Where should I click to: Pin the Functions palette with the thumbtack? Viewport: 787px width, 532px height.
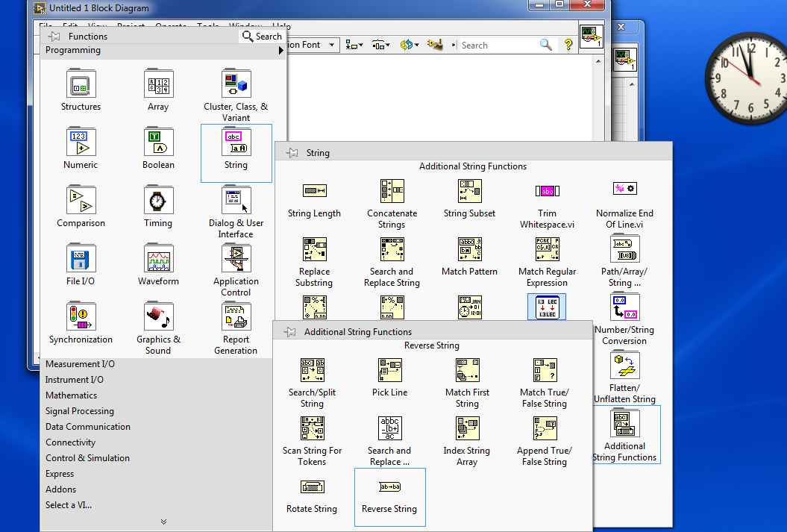click(x=54, y=36)
